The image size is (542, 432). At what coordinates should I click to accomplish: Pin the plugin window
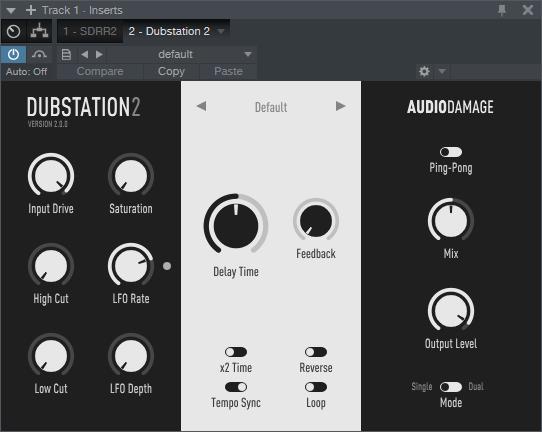coord(502,10)
